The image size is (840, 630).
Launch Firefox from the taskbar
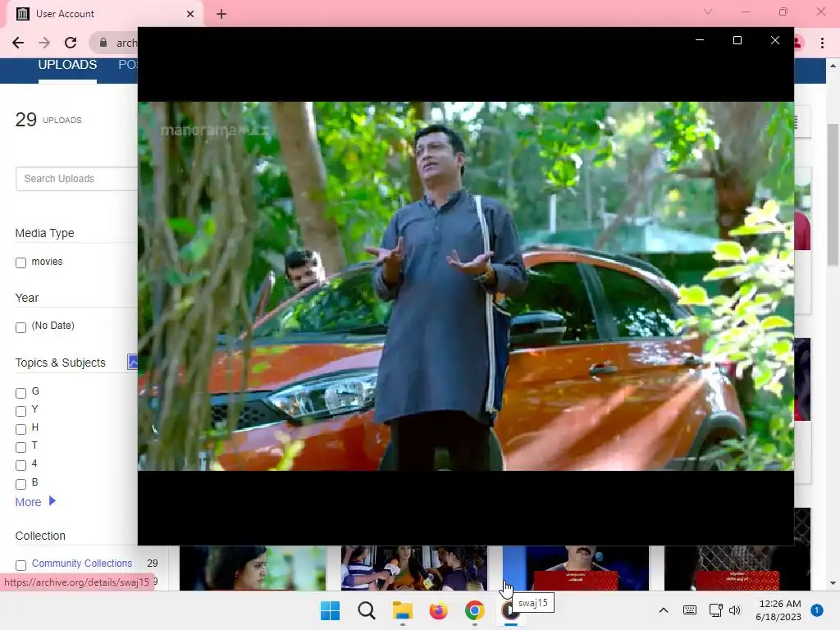point(438,610)
